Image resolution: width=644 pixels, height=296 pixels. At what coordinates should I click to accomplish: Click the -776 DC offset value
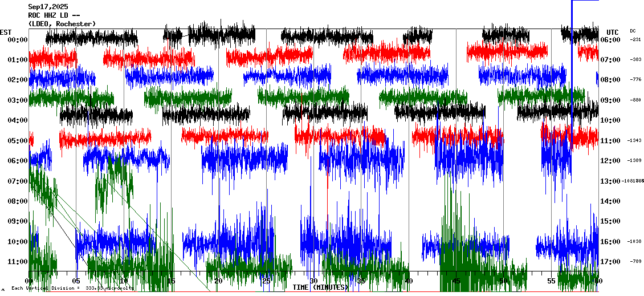pyautogui.click(x=635, y=80)
